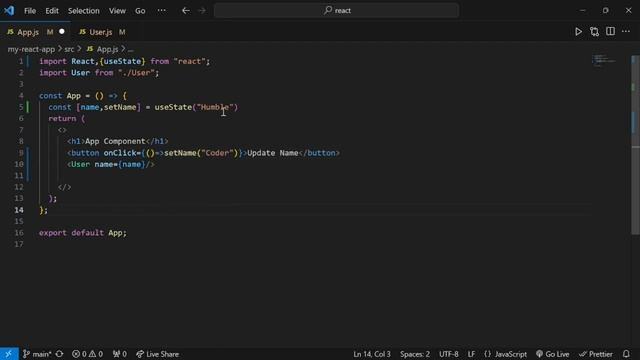Screen dimensions: 640x360
Task: Go back using the left arrow
Action: (x=186, y=11)
